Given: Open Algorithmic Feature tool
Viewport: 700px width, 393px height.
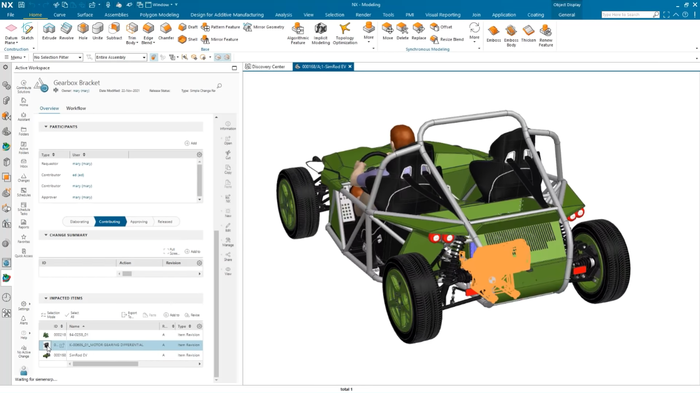Looking at the screenshot, I should coord(298,33).
